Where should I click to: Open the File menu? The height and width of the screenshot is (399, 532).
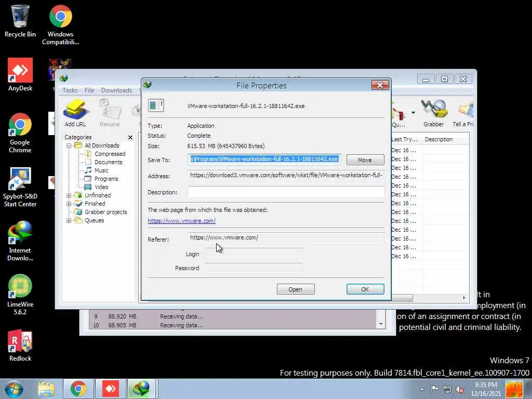(x=89, y=90)
